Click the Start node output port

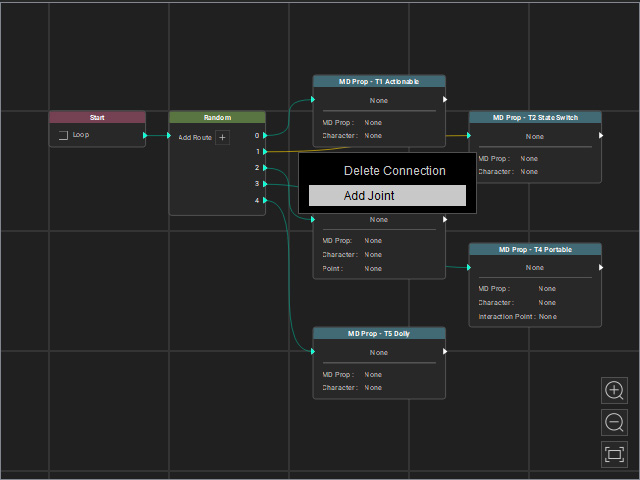[x=145, y=135]
